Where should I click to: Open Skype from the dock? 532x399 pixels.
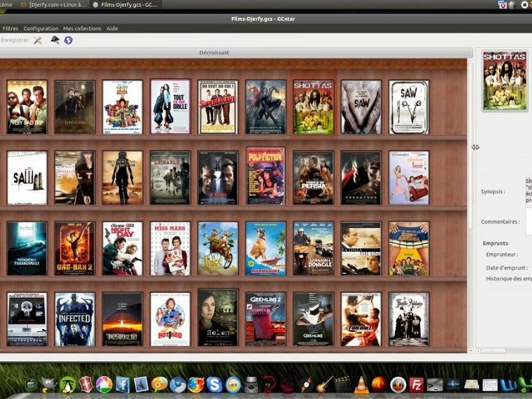(x=214, y=385)
